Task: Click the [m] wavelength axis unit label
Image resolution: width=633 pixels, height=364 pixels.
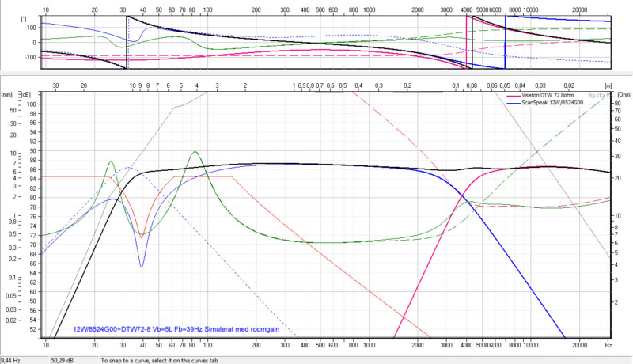Action: coord(605,85)
